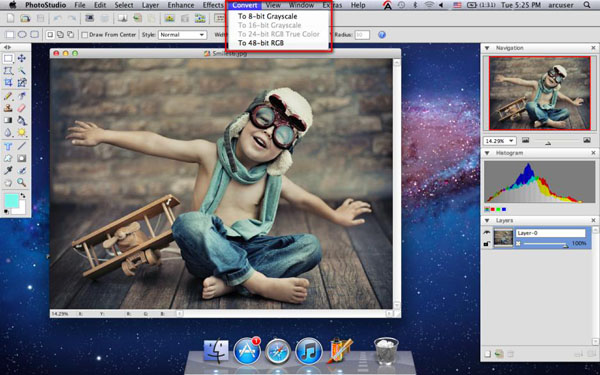Select the Paintbrush tool
This screenshot has height=375, width=600.
(x=8, y=96)
